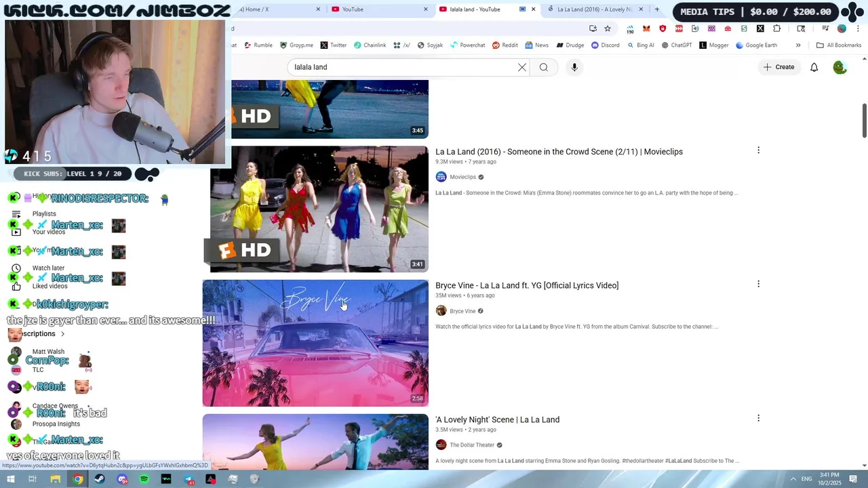Open Spotify from the taskbar
The width and height of the screenshot is (868, 488).
144,479
